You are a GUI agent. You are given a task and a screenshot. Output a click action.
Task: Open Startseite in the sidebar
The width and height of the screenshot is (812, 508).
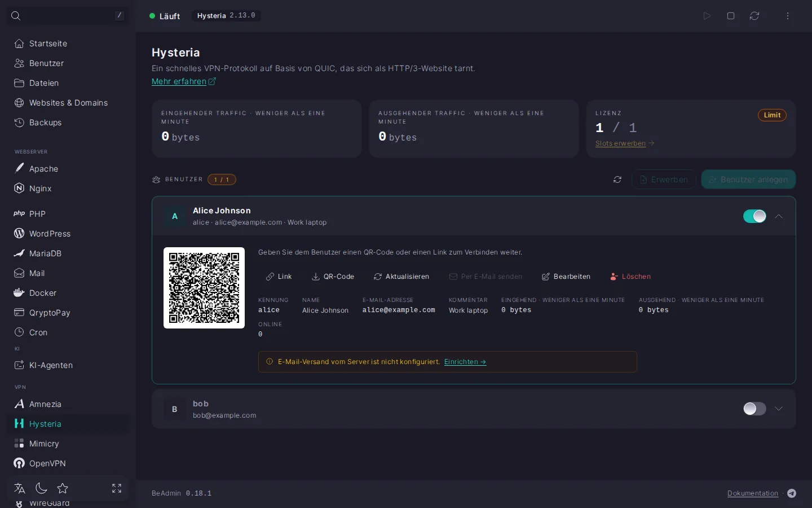(x=68, y=43)
